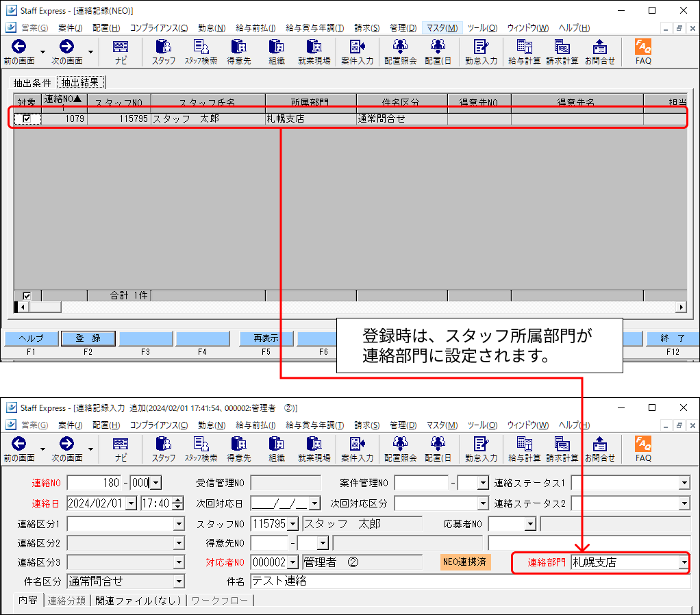Click 内容 tab in 連絡記録入力
The image size is (700, 615).
[27, 600]
